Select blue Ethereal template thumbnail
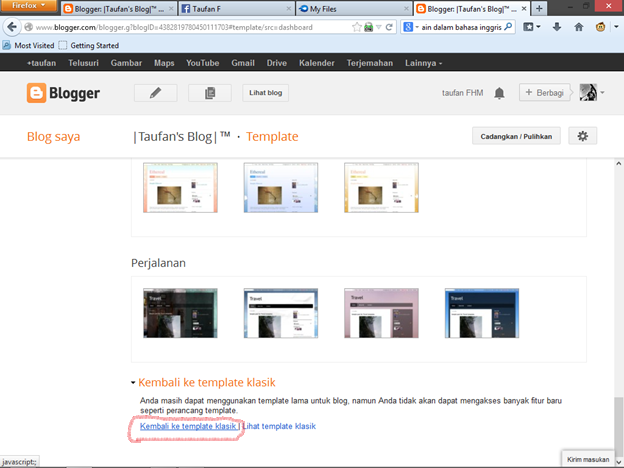 [x=281, y=187]
